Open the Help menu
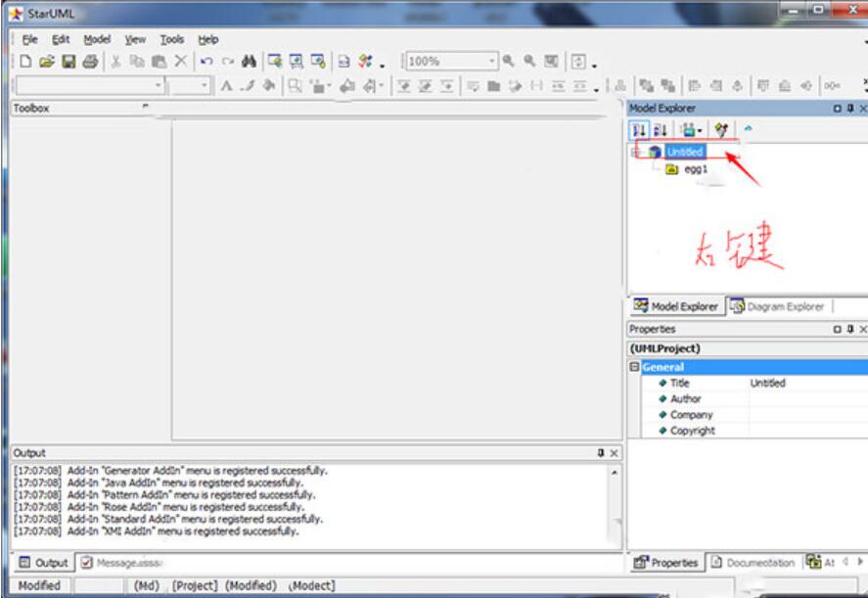 click(x=208, y=39)
